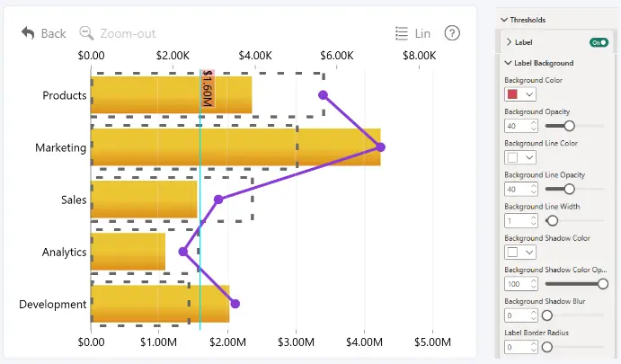Click the Background Line Width value field
Viewport: 621px width, 364px height.
[521, 221]
